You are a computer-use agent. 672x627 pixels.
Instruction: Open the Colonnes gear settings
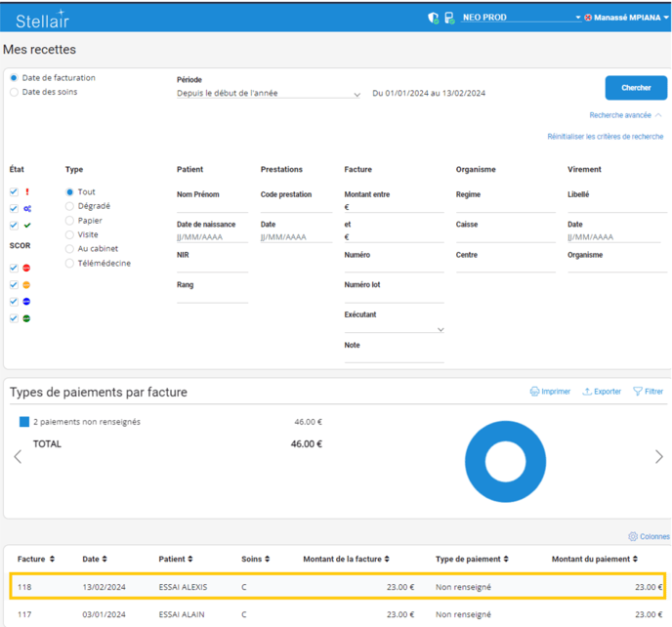click(633, 537)
